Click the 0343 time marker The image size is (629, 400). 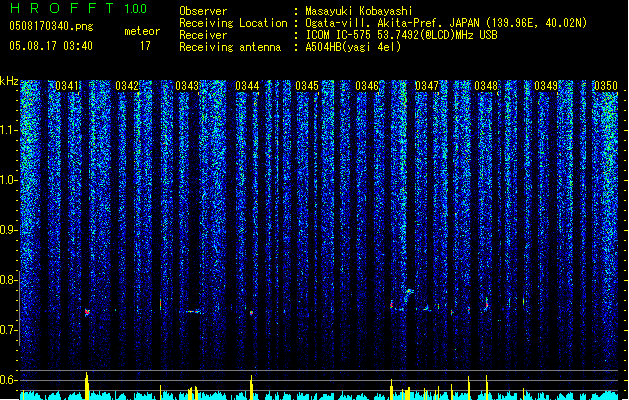coord(187,86)
